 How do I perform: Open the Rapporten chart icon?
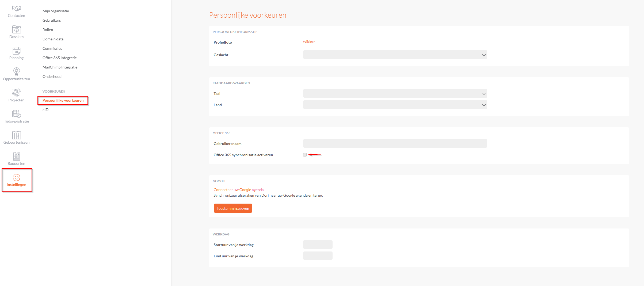coord(16,156)
